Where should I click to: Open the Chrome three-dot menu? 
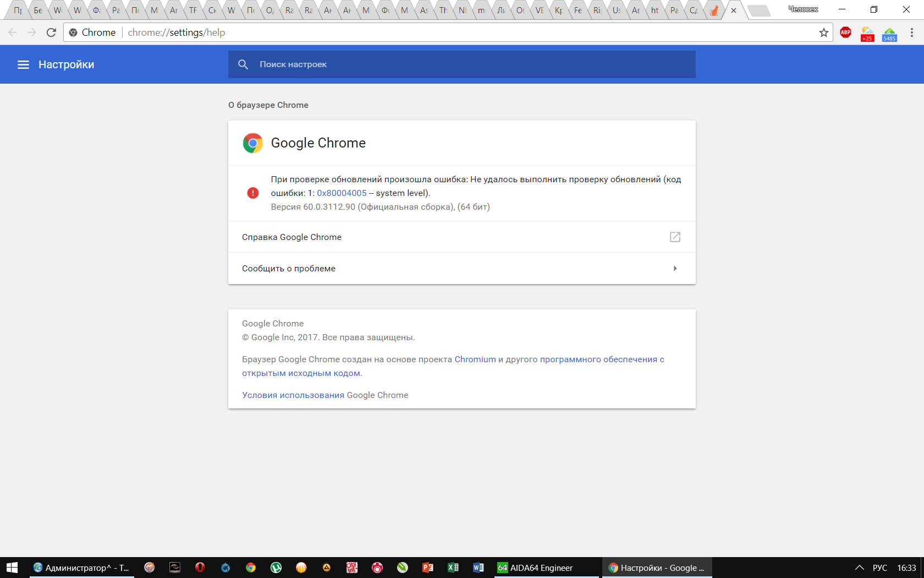pos(911,32)
